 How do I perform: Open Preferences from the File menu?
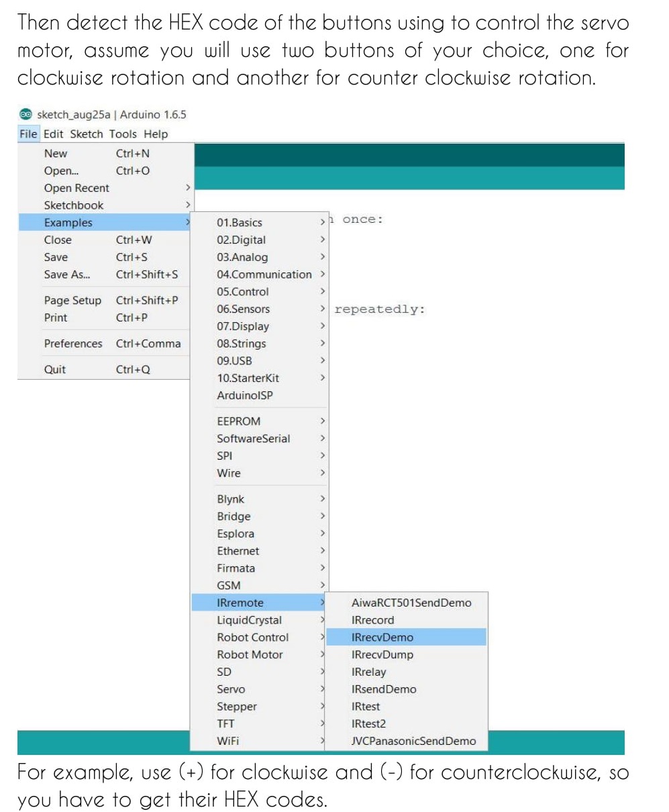click(x=105, y=344)
